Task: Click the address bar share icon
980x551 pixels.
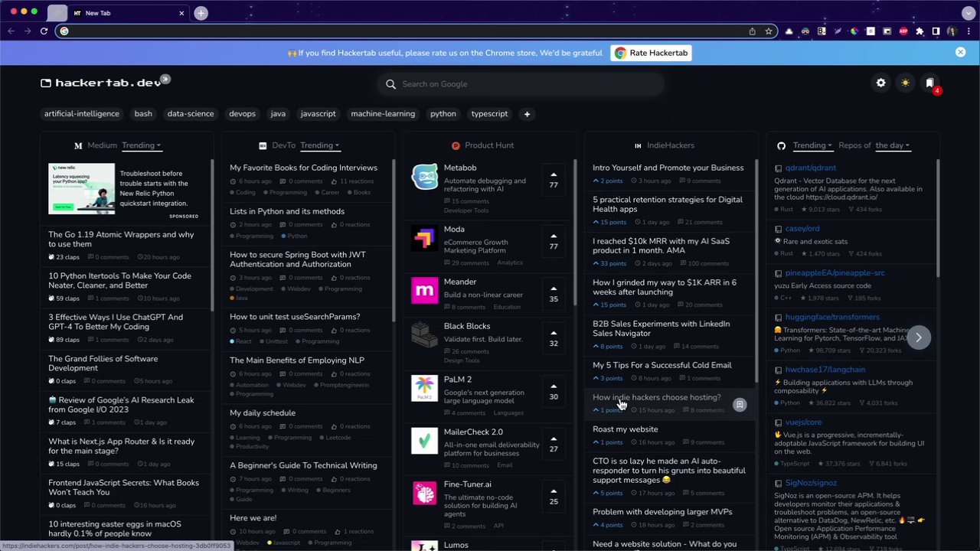Action: 752,31
